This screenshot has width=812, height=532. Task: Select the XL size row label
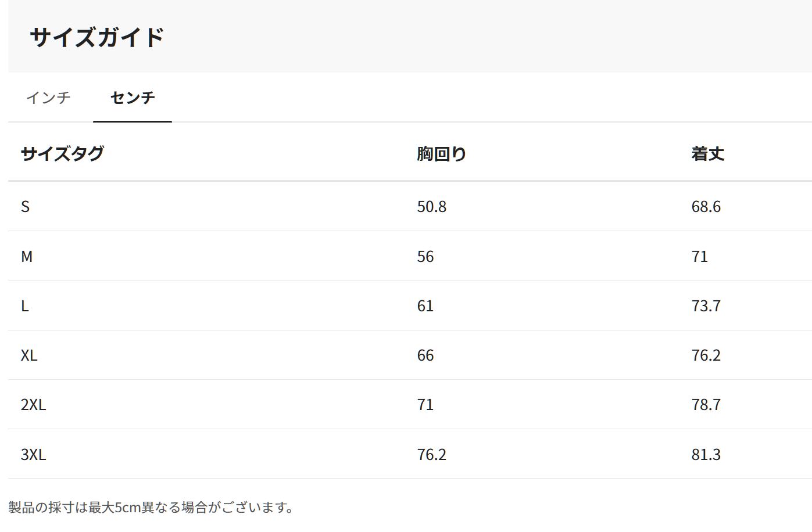tap(29, 355)
